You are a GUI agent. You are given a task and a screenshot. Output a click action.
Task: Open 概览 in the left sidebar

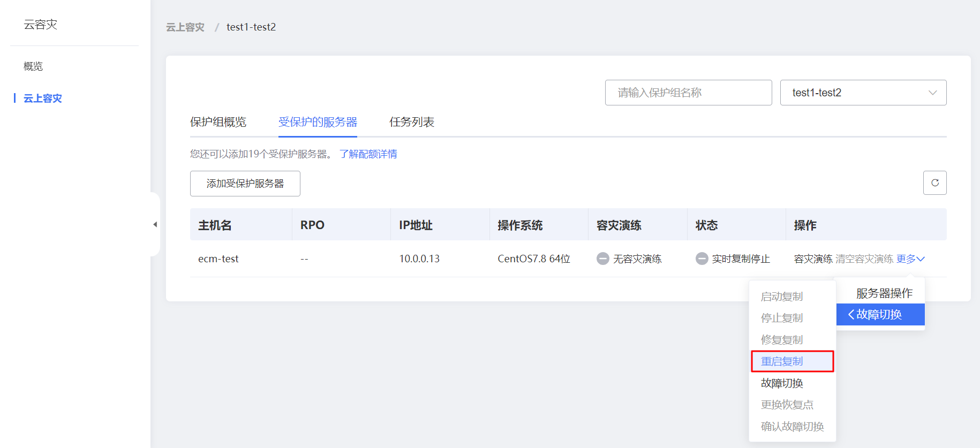coord(33,66)
